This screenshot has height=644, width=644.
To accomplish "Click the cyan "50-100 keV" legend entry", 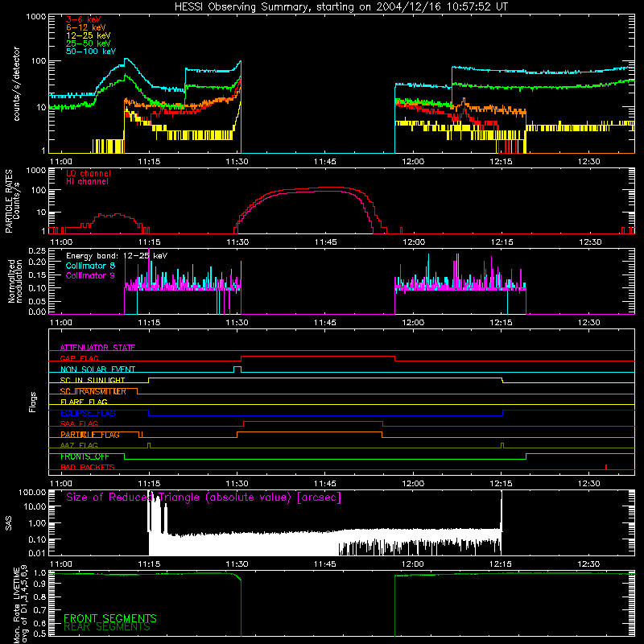I will (x=90, y=52).
